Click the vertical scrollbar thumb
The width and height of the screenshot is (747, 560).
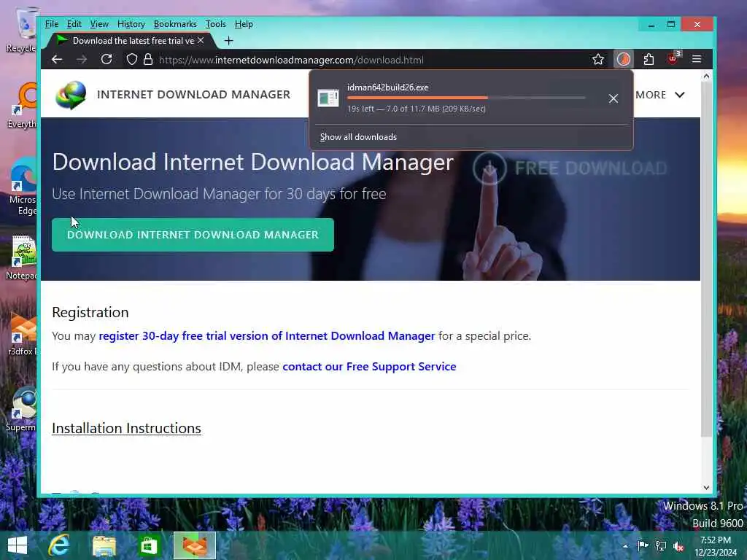(x=706, y=260)
